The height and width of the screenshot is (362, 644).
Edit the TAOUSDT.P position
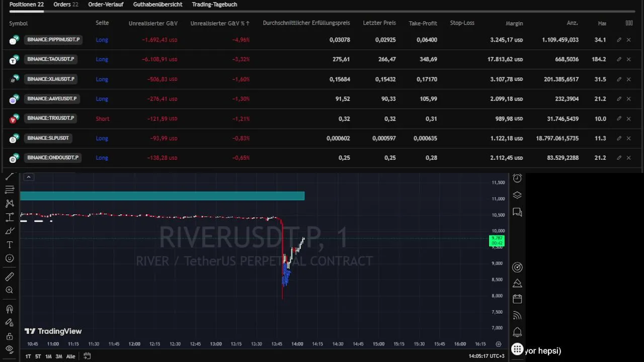(x=619, y=59)
